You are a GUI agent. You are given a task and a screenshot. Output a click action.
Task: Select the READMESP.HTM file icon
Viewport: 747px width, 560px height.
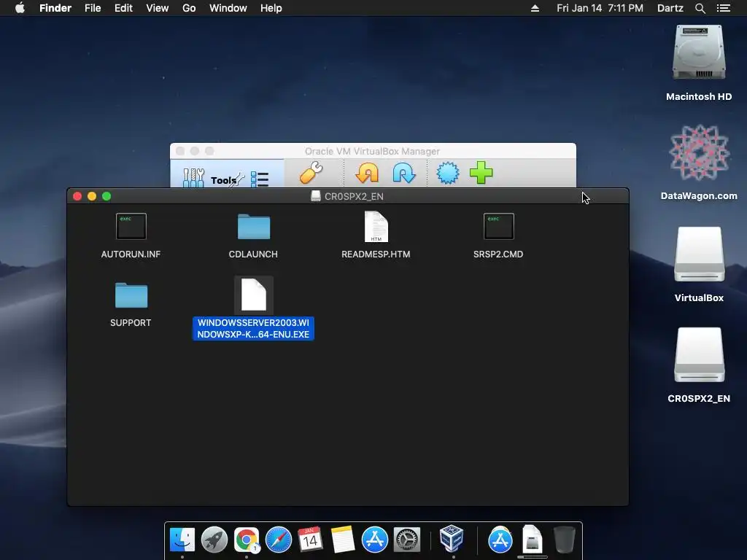tap(376, 227)
